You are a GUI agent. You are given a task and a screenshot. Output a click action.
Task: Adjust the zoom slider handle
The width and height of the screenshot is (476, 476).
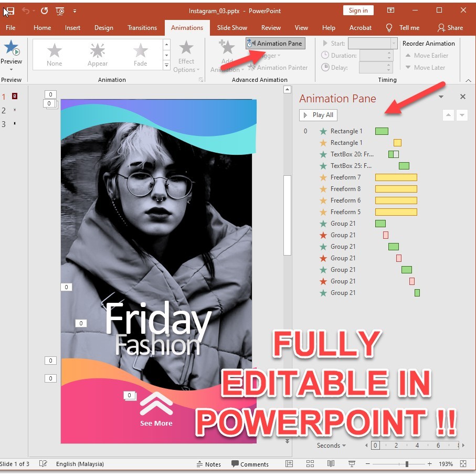pos(407,464)
